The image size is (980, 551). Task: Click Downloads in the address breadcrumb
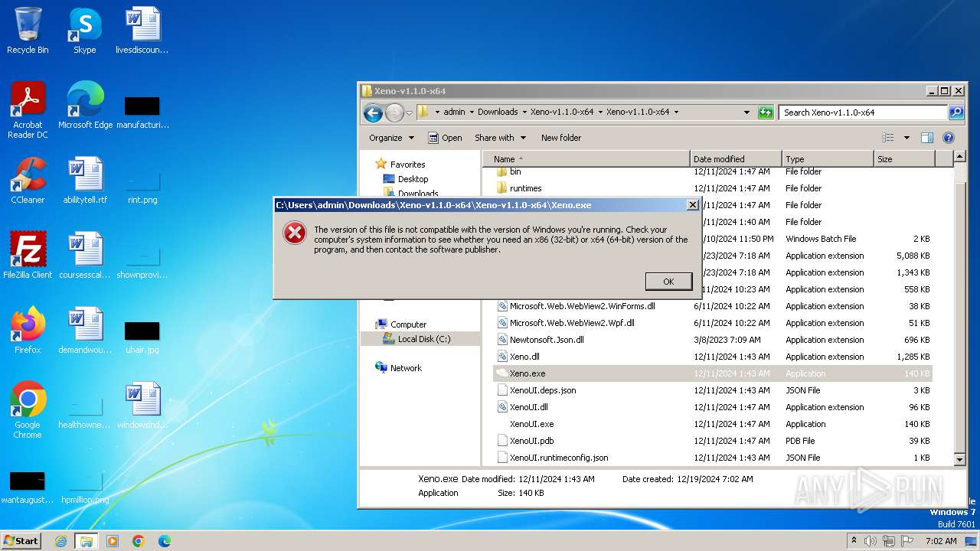[x=498, y=112]
